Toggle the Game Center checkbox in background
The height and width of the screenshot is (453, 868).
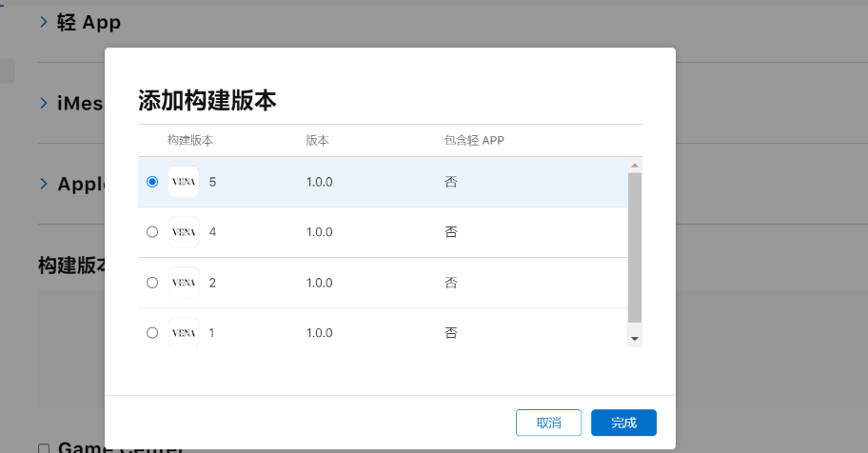[x=44, y=448]
